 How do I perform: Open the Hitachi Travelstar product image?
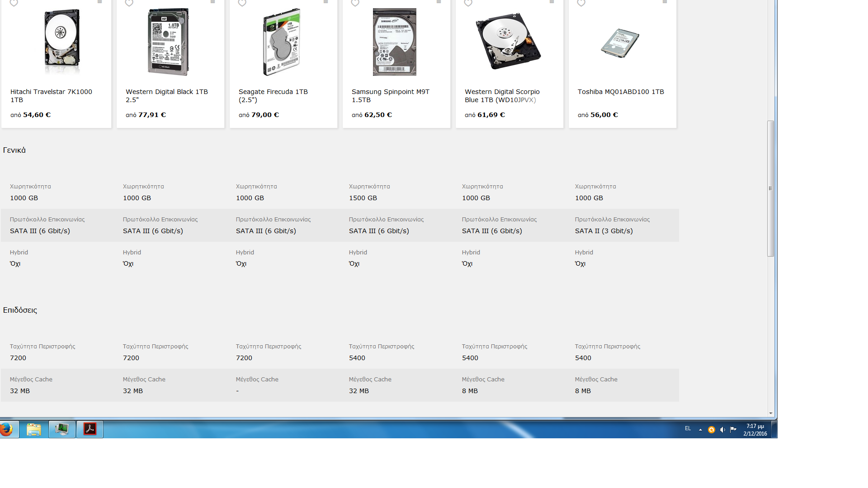(61, 42)
